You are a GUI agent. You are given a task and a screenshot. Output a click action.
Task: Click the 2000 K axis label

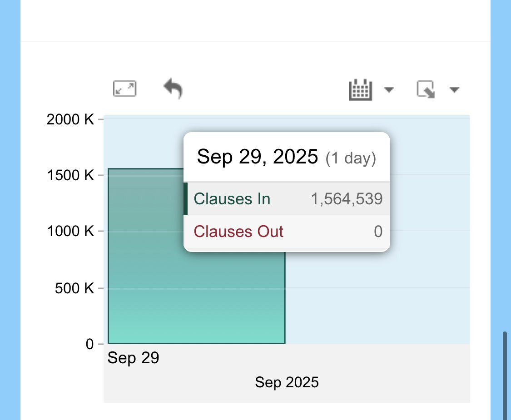(x=70, y=119)
